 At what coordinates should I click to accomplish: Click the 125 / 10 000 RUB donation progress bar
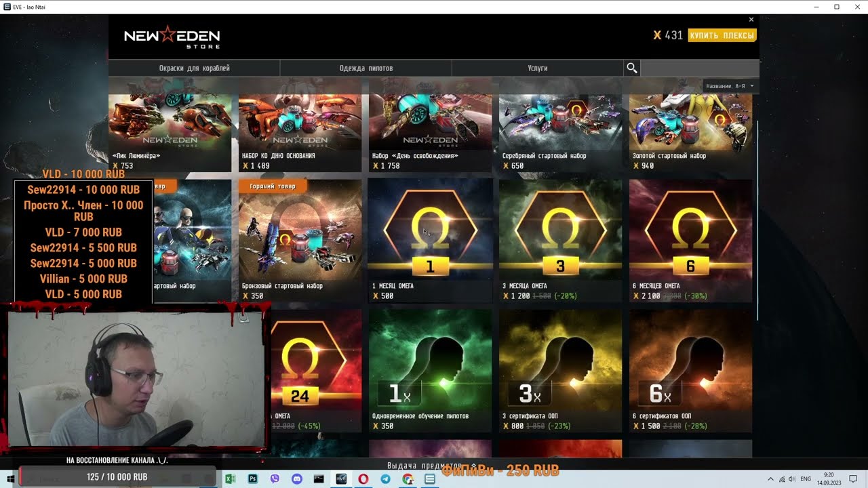pos(117,476)
